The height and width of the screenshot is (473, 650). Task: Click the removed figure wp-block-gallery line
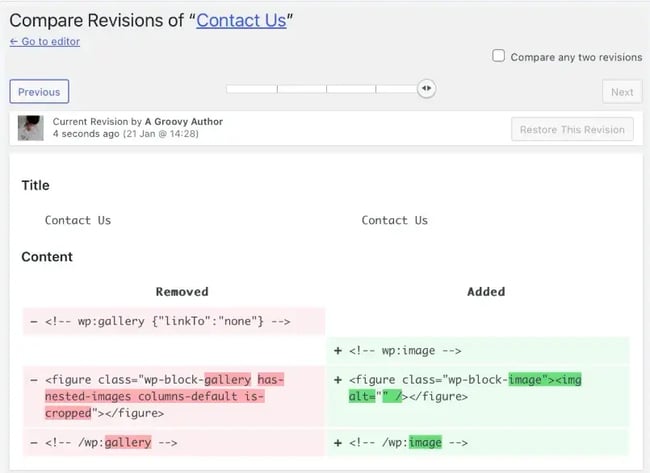click(174, 396)
